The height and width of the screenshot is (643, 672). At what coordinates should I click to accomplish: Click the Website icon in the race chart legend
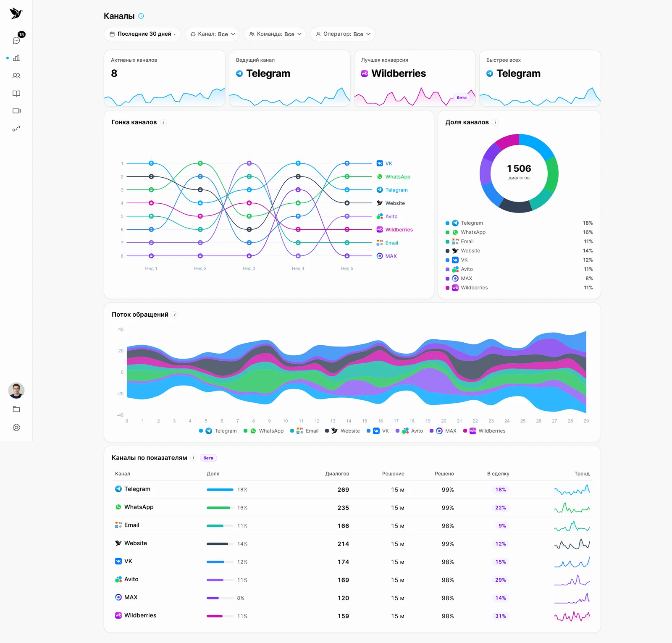click(x=380, y=203)
